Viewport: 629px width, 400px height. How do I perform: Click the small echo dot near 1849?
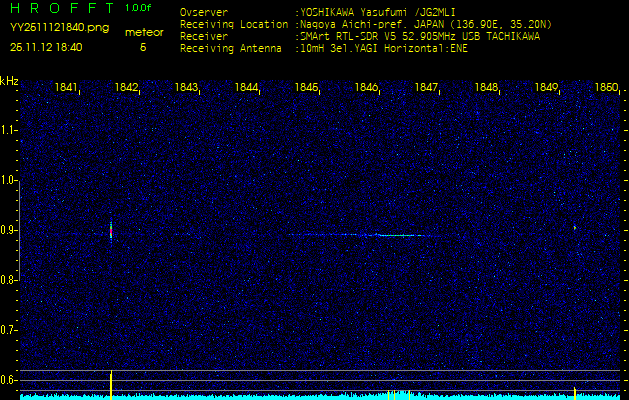(574, 228)
